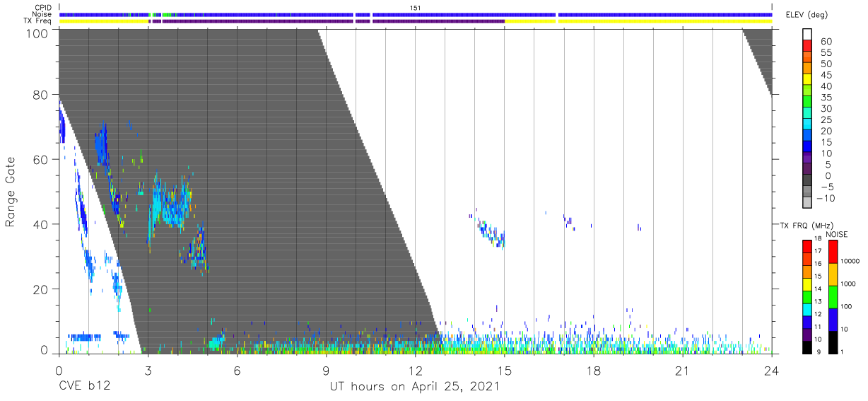Pick the white top segment of the ELEV colorbar
Image resolution: width=868 pixels, height=401 pixels.
tap(807, 34)
